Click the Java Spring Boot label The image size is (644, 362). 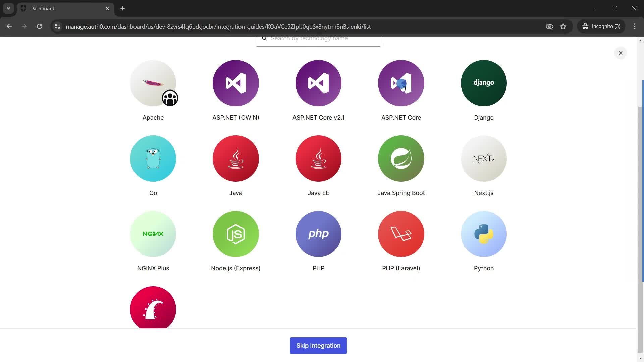401,193
